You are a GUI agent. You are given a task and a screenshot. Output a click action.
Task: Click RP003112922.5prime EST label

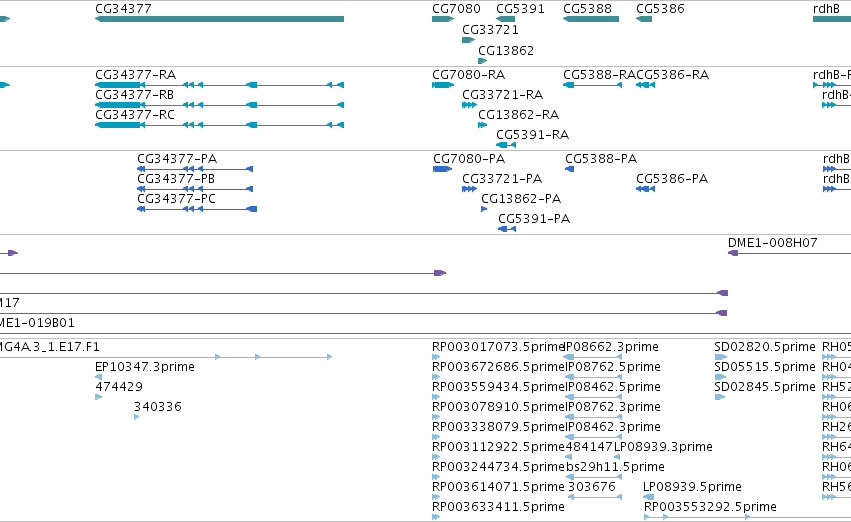[x=498, y=447]
